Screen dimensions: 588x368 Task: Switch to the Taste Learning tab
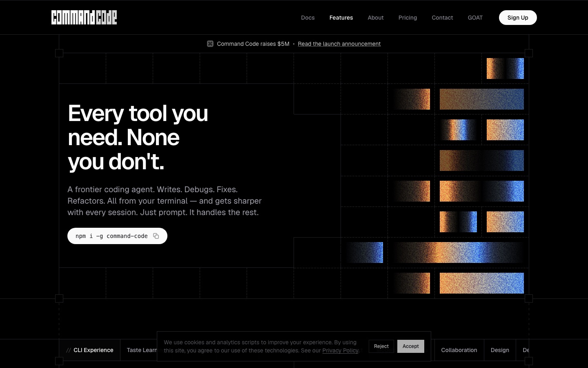click(139, 350)
